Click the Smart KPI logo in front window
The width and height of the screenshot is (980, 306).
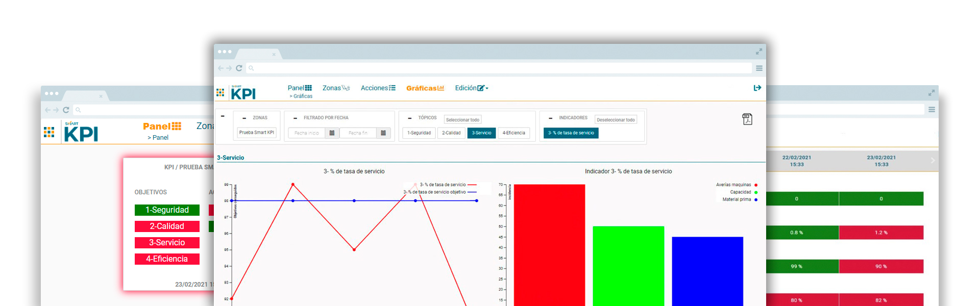click(x=243, y=92)
